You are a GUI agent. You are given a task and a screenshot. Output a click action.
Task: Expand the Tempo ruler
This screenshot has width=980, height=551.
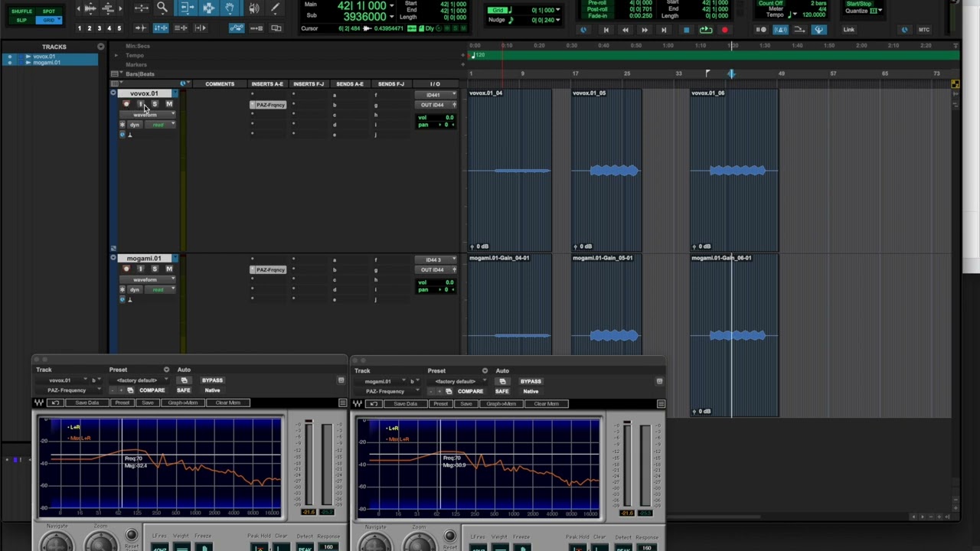[116, 56]
